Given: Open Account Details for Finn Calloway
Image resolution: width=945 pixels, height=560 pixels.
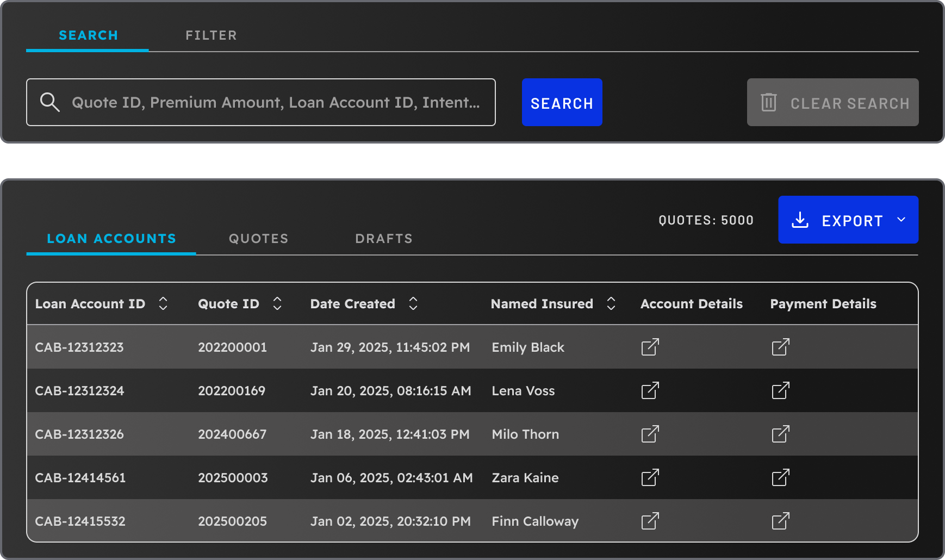Looking at the screenshot, I should pyautogui.click(x=650, y=521).
